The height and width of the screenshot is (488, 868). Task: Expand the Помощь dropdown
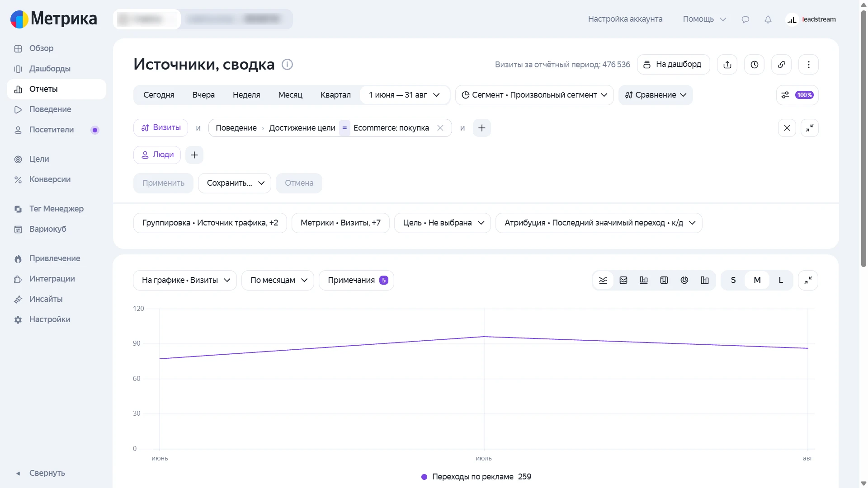pyautogui.click(x=704, y=19)
